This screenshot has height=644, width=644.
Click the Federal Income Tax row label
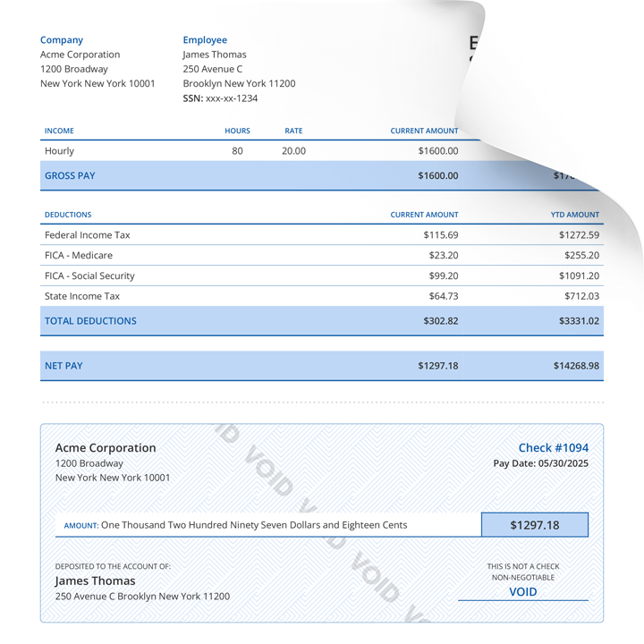click(x=87, y=235)
